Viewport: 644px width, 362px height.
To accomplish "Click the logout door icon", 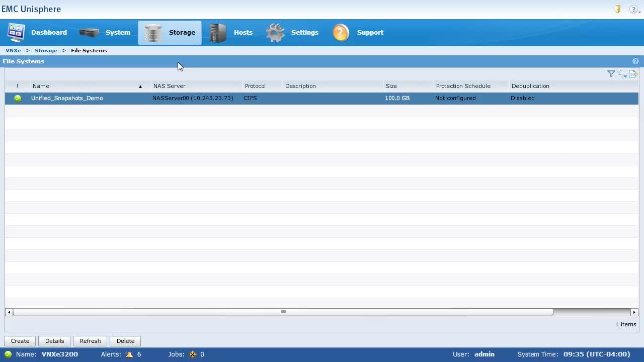I will point(617,9).
